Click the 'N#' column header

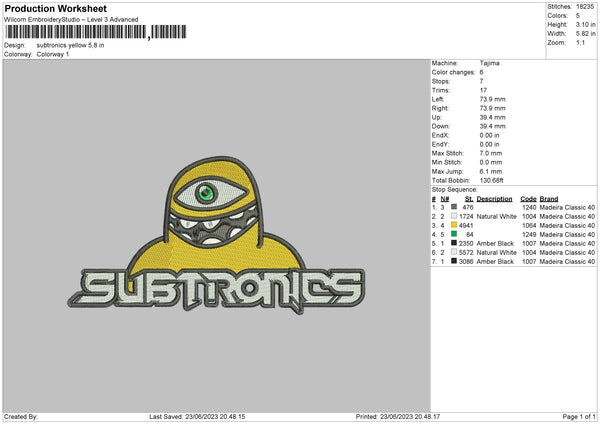tap(445, 199)
